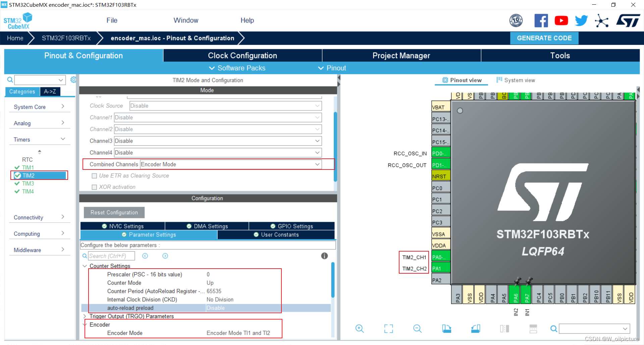Click the parameter Search (Ctrl+F) field

111,256
